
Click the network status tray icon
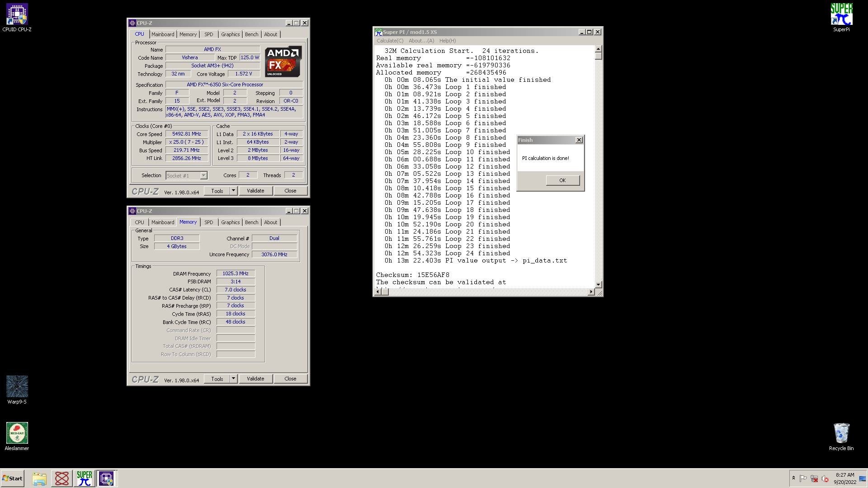click(814, 479)
